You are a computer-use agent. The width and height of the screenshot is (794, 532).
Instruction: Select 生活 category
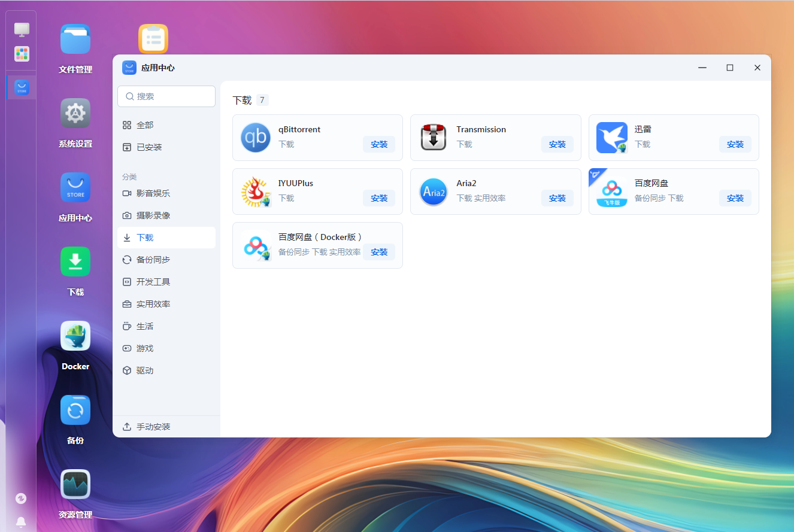click(x=166, y=326)
